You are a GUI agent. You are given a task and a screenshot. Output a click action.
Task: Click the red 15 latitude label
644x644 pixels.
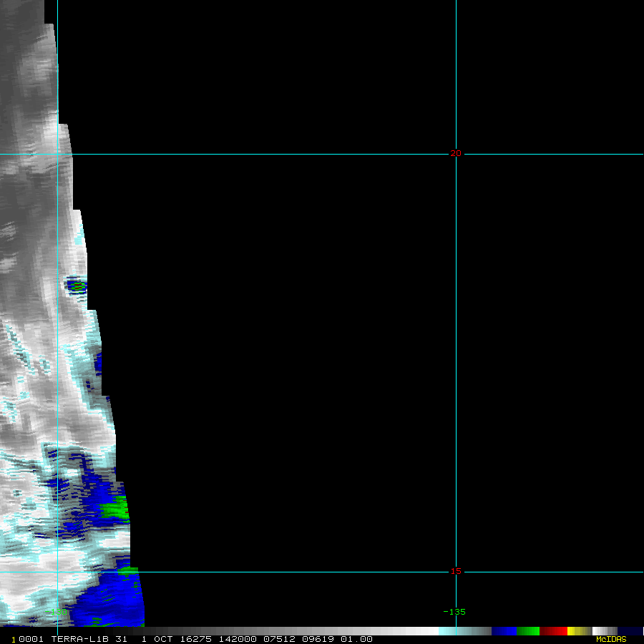click(456, 571)
